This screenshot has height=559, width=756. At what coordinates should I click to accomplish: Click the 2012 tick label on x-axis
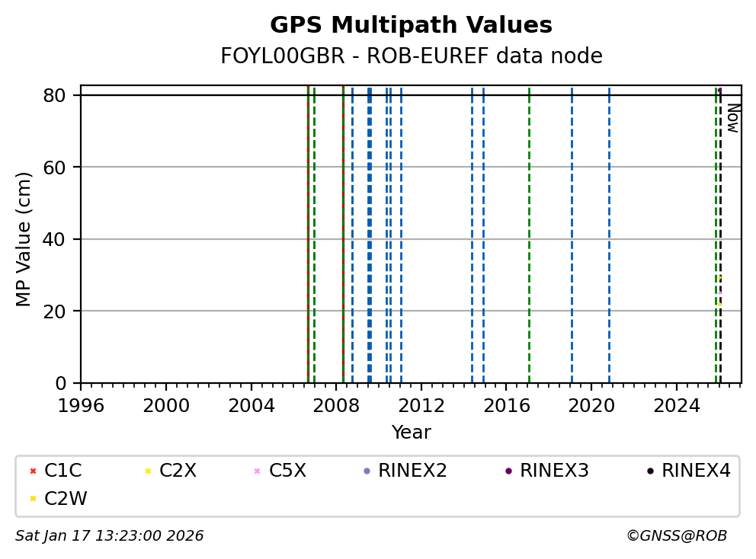pyautogui.click(x=421, y=406)
